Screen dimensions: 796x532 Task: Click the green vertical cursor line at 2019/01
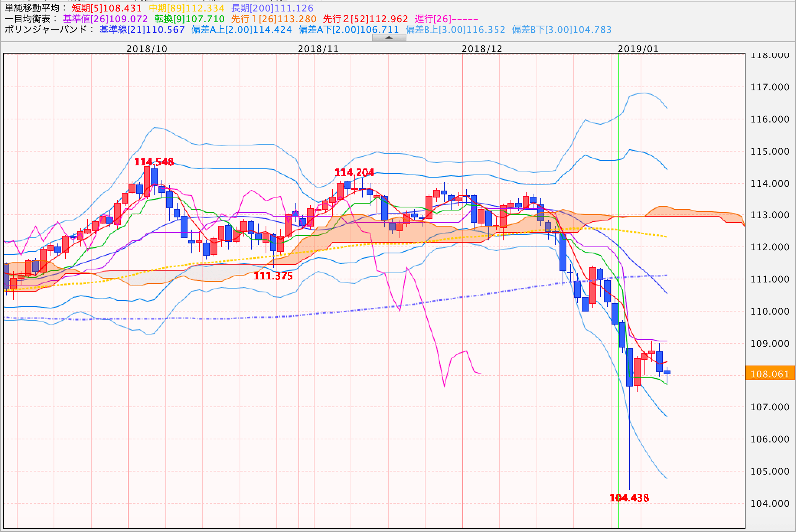pos(618,291)
